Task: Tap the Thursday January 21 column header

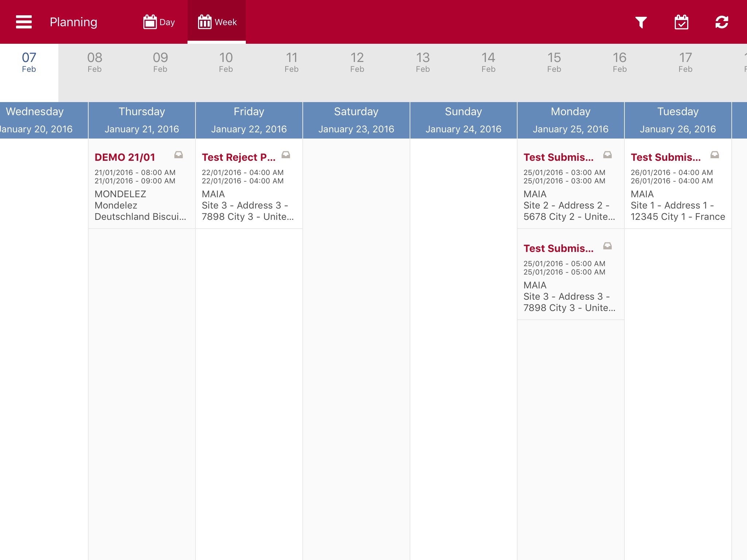Action: [x=142, y=120]
